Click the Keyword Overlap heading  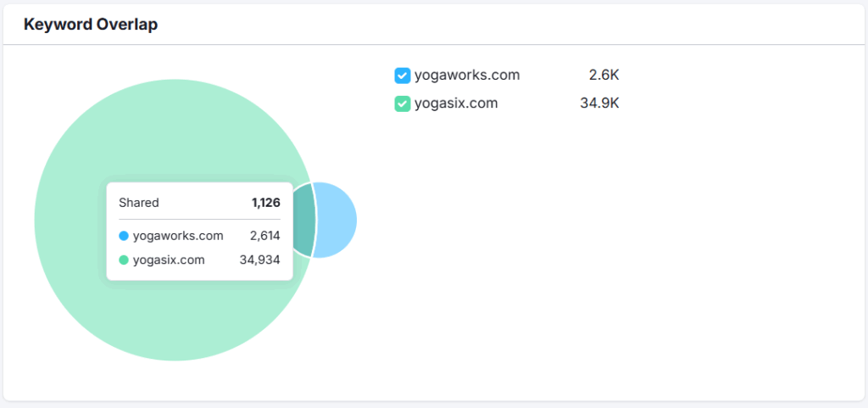coord(91,25)
